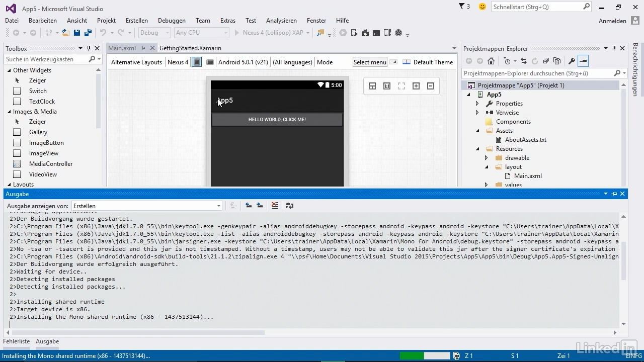
Task: Click the zoom in plus icon on designer
Action: pos(416,86)
